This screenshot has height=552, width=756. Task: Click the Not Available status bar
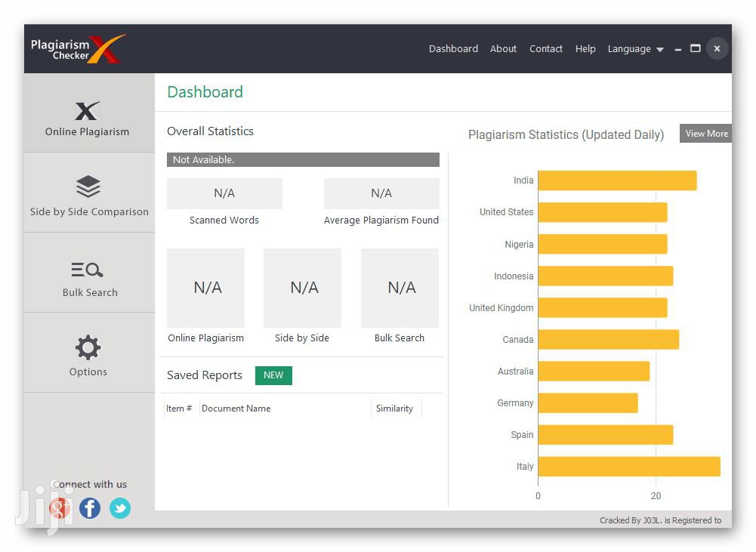pyautogui.click(x=304, y=159)
